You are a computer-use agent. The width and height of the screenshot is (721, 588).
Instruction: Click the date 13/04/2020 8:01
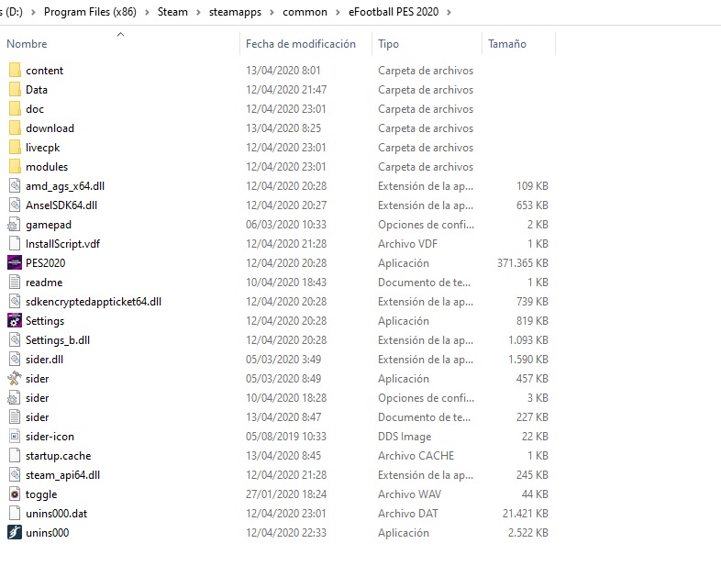(283, 71)
